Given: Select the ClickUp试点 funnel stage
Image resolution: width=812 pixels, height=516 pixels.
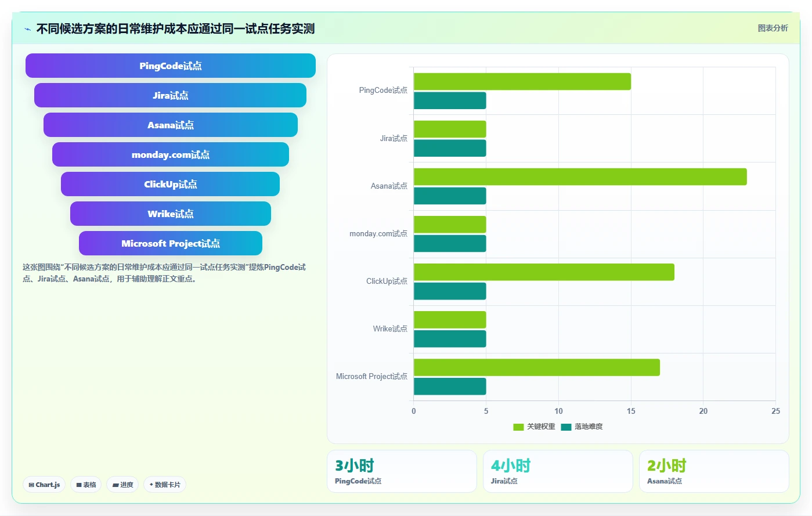Looking at the screenshot, I should (x=170, y=184).
